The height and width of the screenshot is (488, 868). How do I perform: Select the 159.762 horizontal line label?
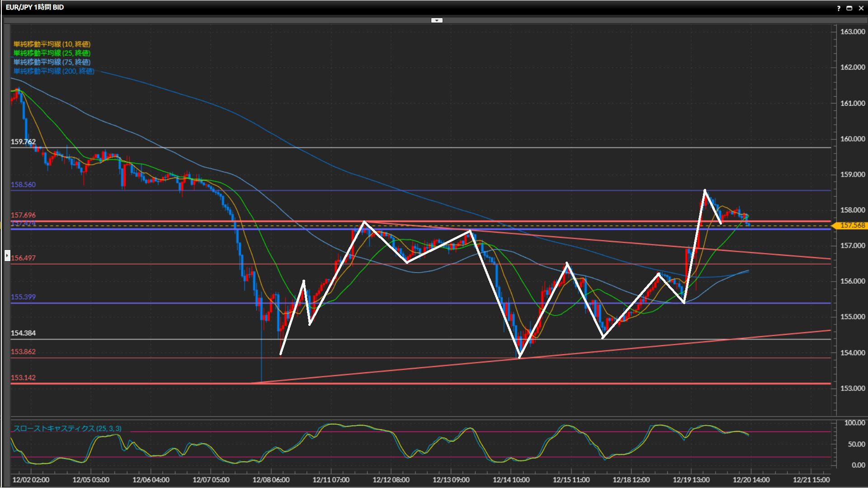[23, 141]
